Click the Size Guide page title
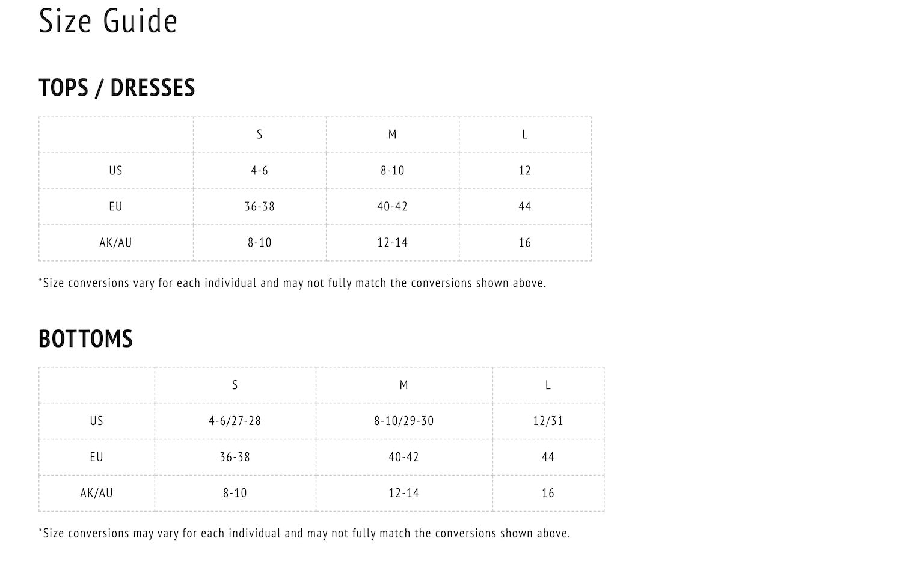The image size is (902, 588). coord(108,21)
